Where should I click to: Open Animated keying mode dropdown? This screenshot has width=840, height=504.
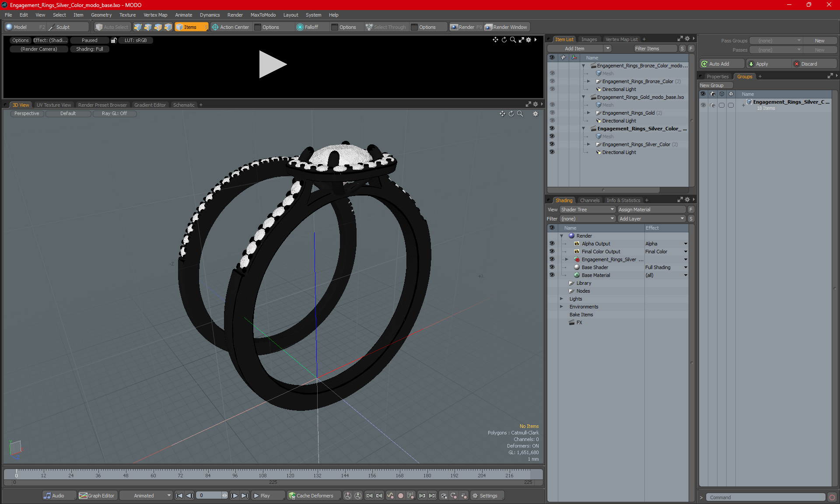click(146, 496)
